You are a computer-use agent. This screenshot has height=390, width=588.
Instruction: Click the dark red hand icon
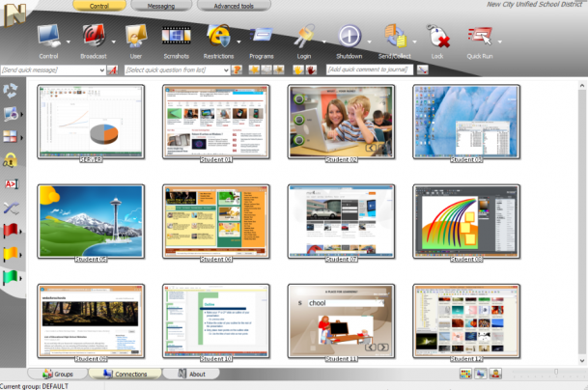coord(311,70)
